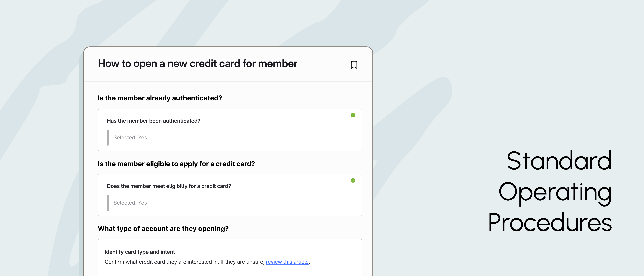
Task: Click gray quote bar in the eligibility card
Action: click(x=108, y=203)
